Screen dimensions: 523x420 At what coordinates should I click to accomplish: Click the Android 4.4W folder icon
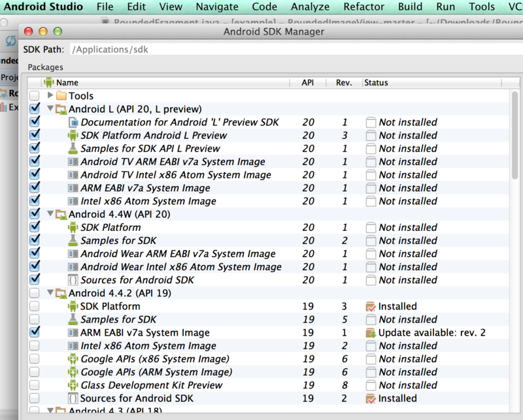[x=61, y=215]
